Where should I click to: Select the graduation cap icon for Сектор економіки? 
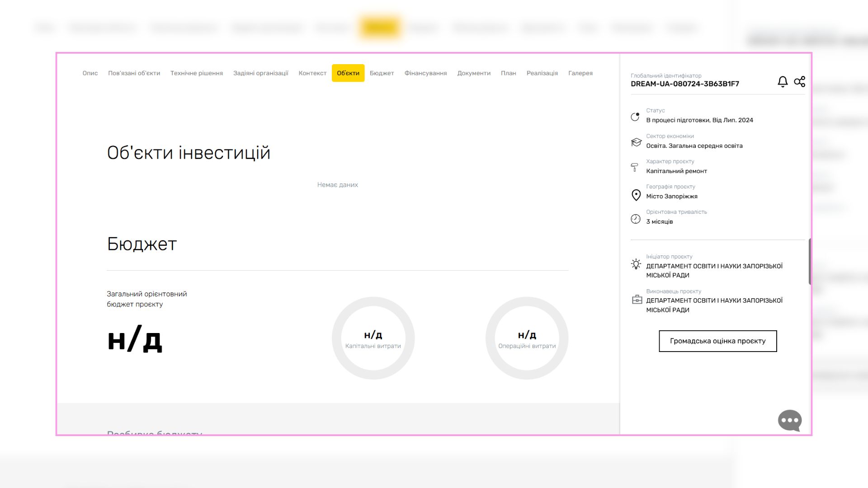[x=636, y=141]
